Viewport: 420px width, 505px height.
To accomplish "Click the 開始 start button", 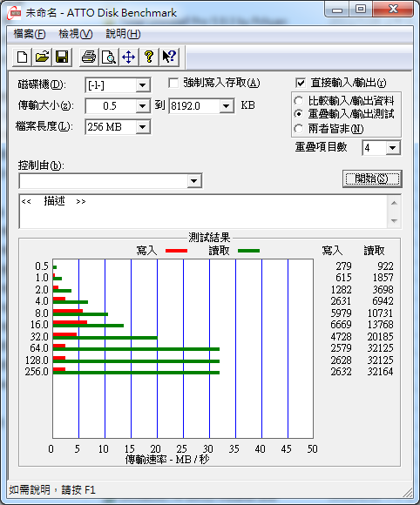I will [372, 178].
